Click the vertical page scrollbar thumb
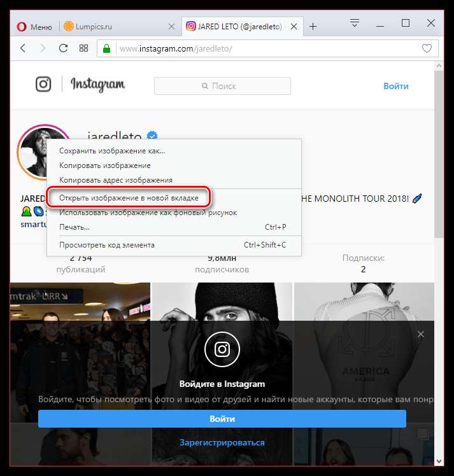454x476 pixels. [x=439, y=154]
